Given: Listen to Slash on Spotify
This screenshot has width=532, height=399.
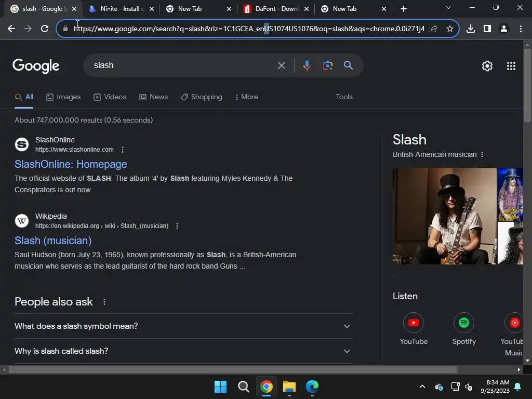Looking at the screenshot, I should (464, 329).
